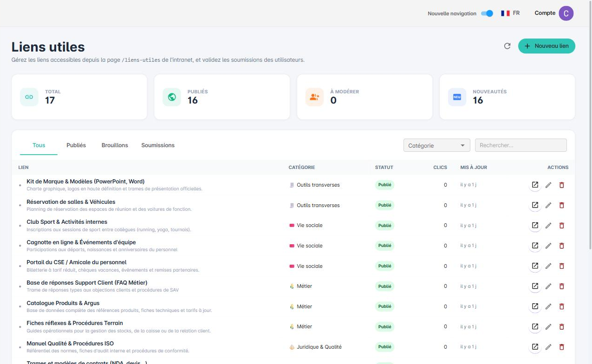
Task: Edit Base de réponses Support Client entry
Action: click(548, 286)
